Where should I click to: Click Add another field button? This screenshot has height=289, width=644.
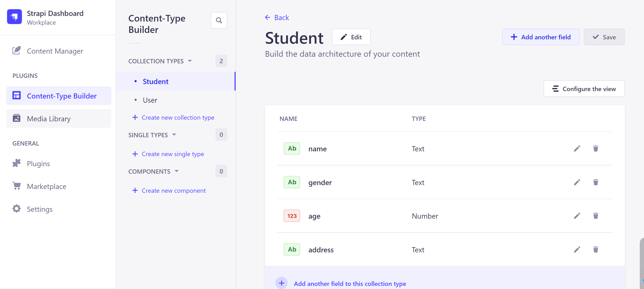540,37
